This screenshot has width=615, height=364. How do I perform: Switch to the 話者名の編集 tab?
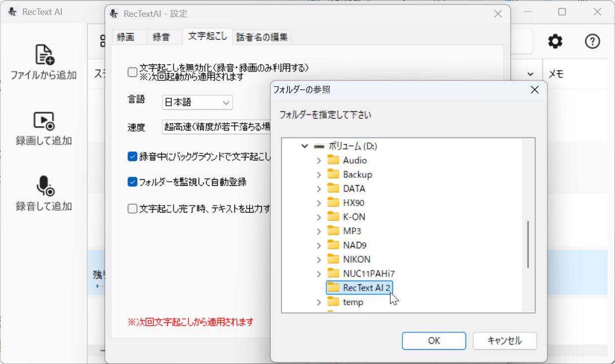point(262,37)
